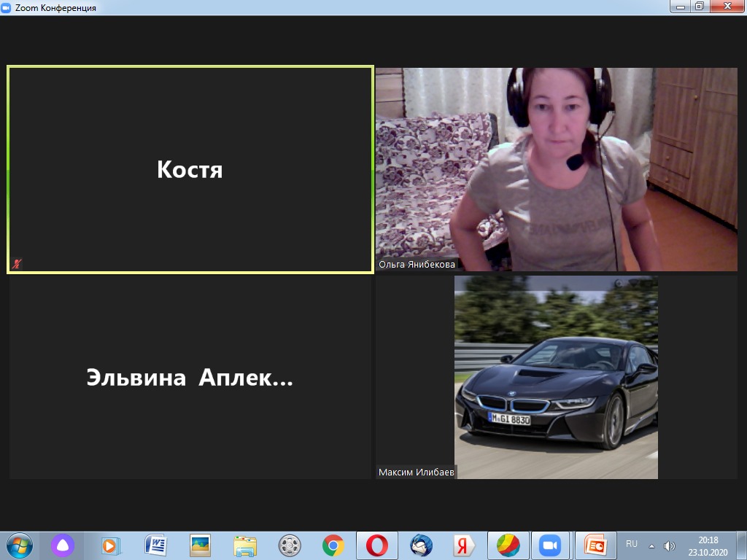Click the Максим Илибаев name label
The width and height of the screenshot is (747, 560).
416,472
